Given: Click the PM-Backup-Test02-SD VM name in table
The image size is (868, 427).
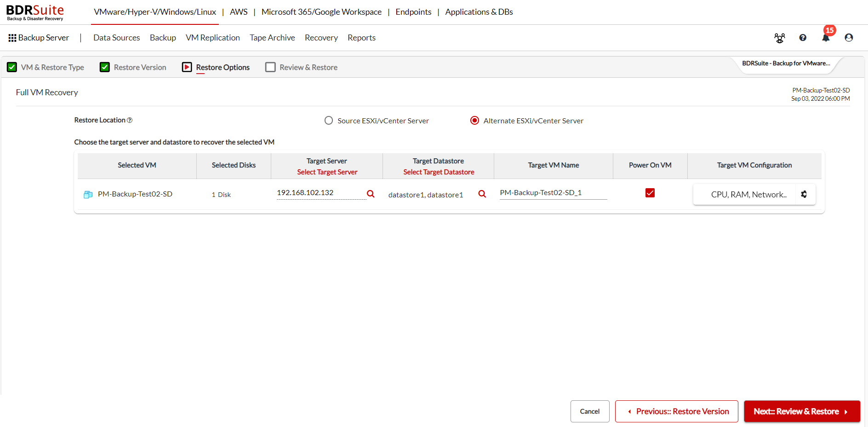Looking at the screenshot, I should pyautogui.click(x=135, y=194).
